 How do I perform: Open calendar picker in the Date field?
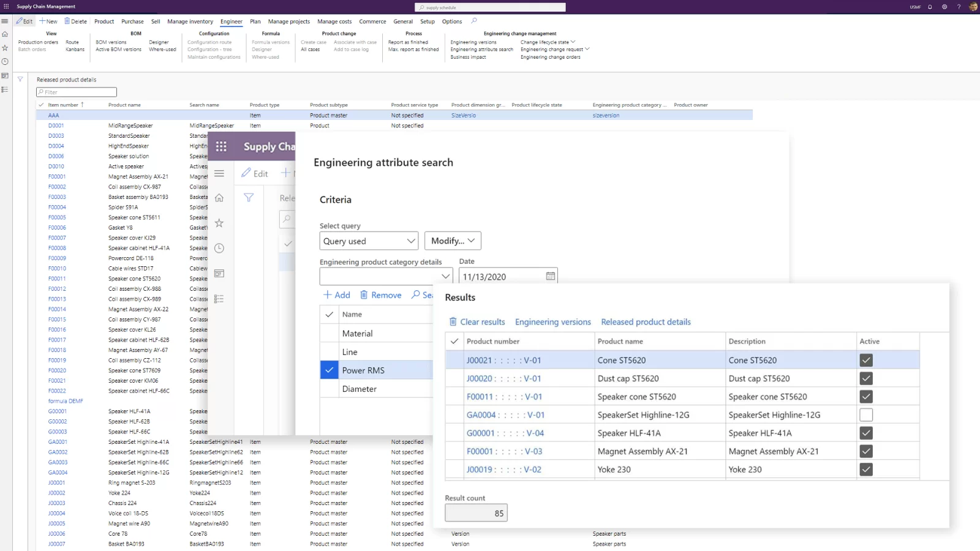pos(550,277)
